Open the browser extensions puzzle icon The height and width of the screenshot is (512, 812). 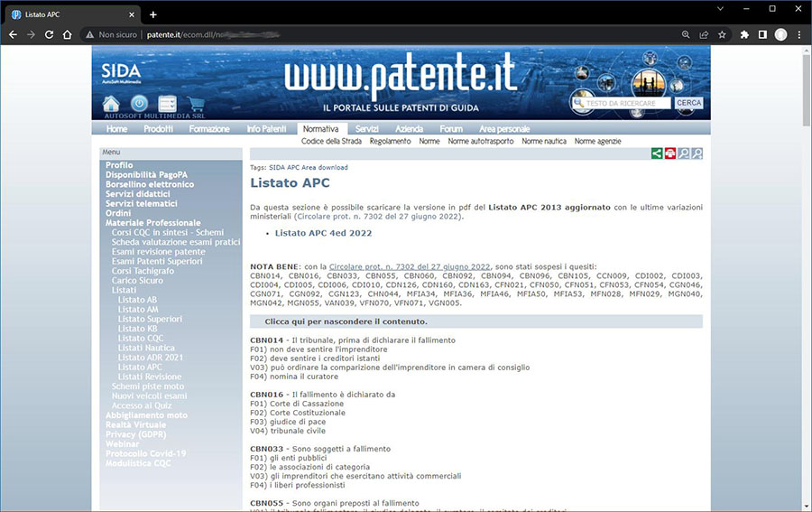744,34
